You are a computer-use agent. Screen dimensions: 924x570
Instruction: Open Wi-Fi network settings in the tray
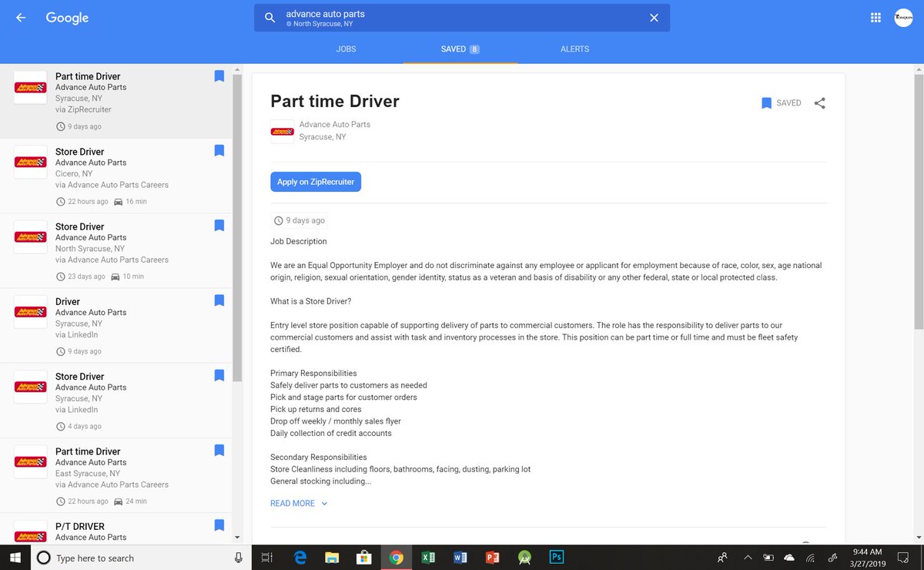tap(810, 558)
